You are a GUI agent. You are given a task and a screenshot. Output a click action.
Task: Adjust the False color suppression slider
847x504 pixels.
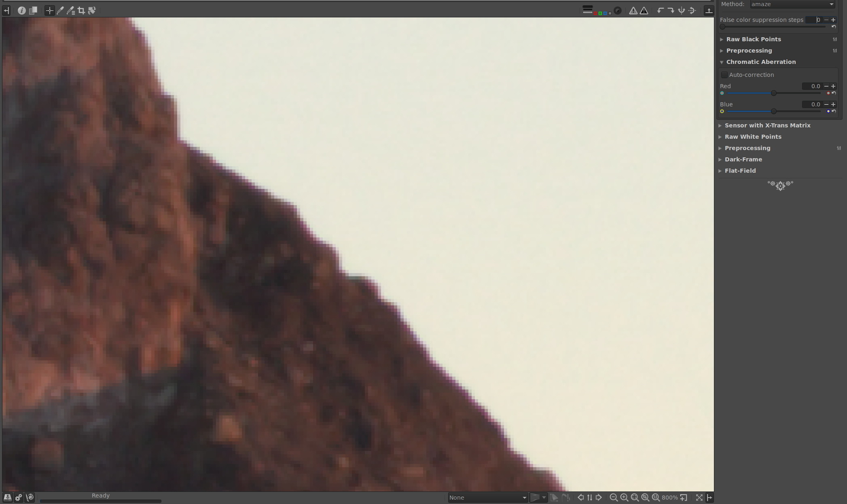[x=773, y=27]
